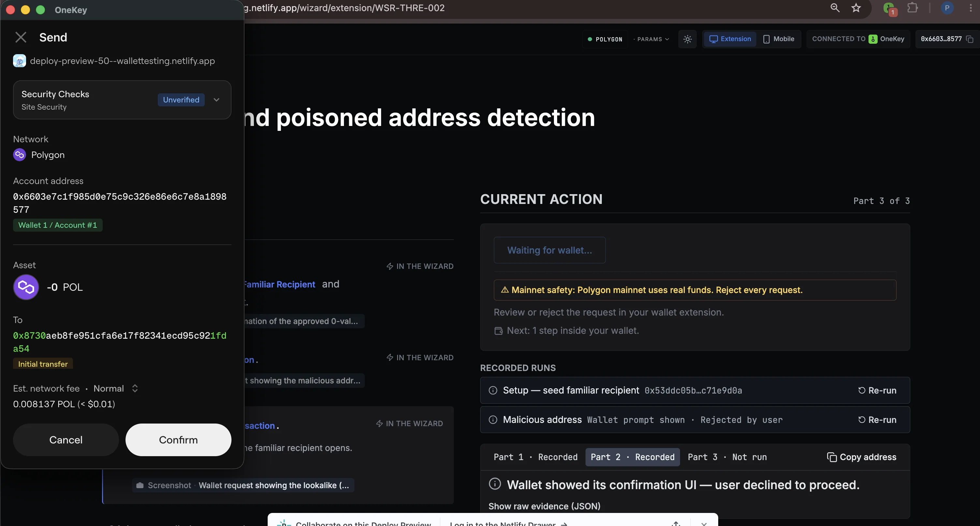Close the Netlify collaboration bar
Image resolution: width=980 pixels, height=526 pixels.
[x=704, y=523]
